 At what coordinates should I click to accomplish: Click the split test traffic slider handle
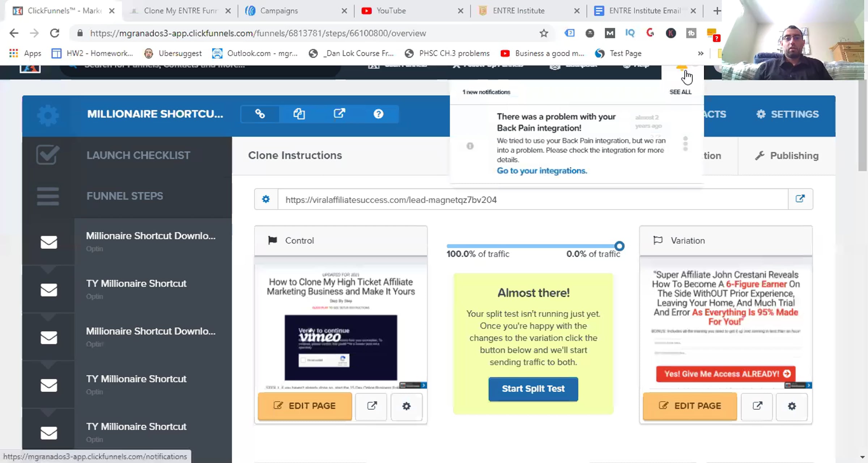[x=619, y=246]
